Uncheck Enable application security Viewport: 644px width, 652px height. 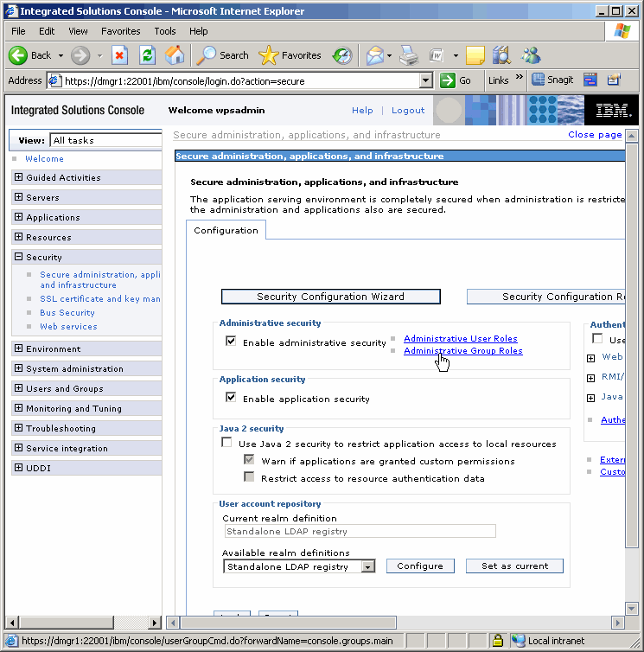[231, 398]
